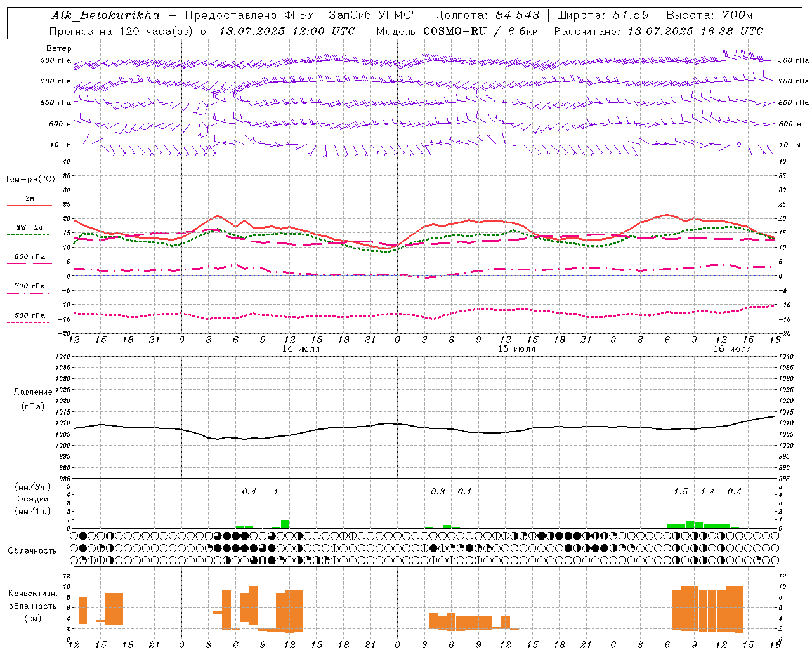812x650 pixels.
Task: Select the Давление pressure panel label
Action: tap(33, 392)
